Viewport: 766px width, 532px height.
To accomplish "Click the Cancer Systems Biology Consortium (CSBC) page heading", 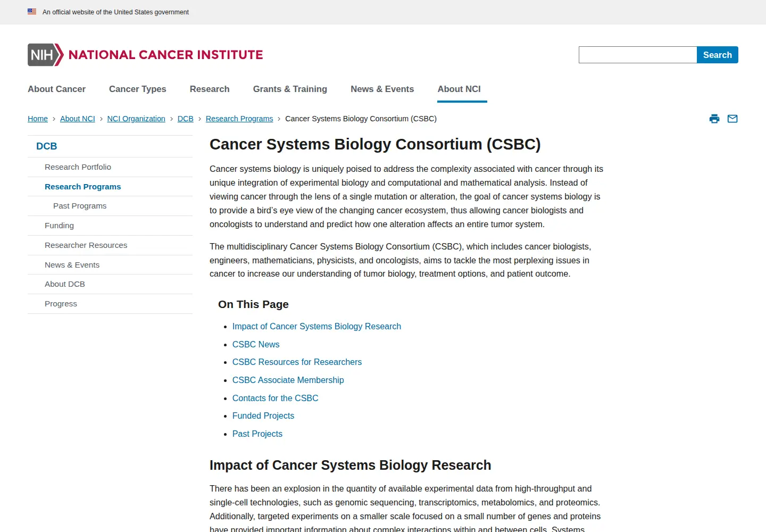I will click(x=375, y=144).
